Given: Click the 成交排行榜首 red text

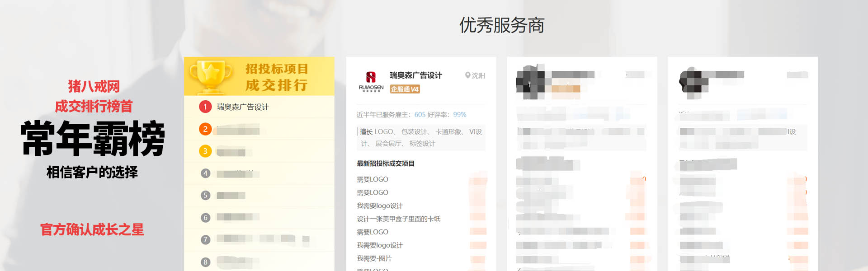Looking at the screenshot, I should pyautogui.click(x=94, y=106).
